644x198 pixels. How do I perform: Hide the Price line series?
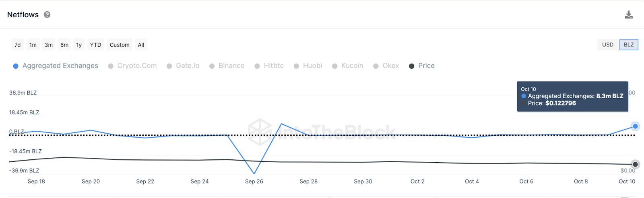click(422, 66)
